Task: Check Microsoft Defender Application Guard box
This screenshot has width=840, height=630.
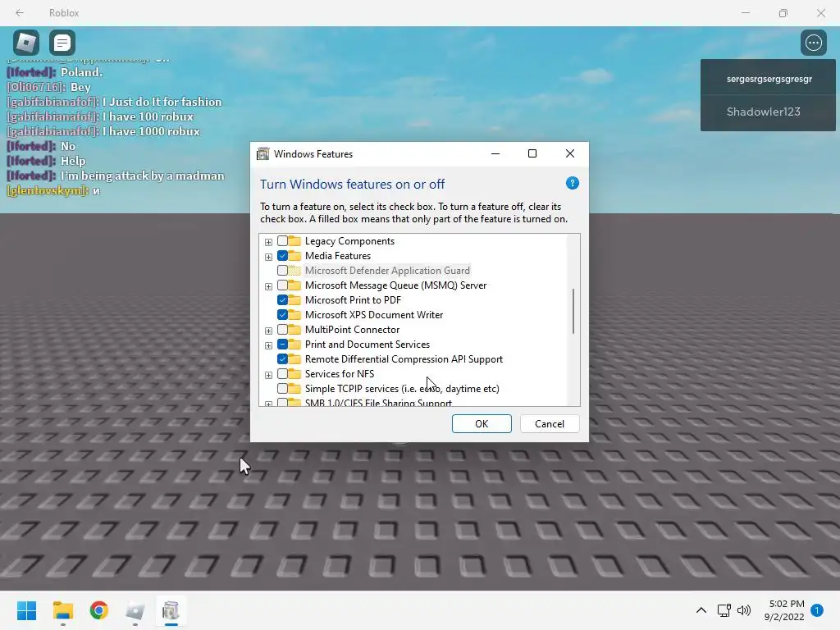Action: pyautogui.click(x=282, y=271)
